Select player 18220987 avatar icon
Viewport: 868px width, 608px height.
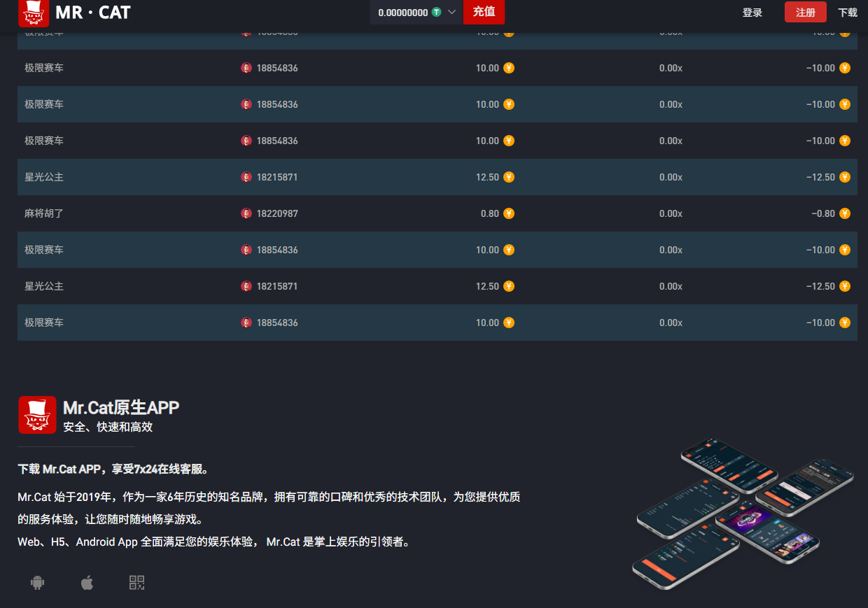(246, 213)
